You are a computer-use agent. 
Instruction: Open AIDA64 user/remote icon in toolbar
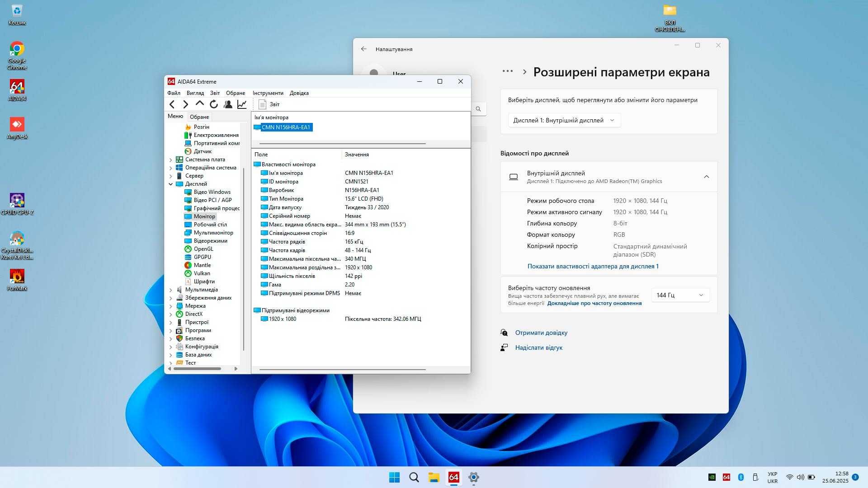click(228, 104)
